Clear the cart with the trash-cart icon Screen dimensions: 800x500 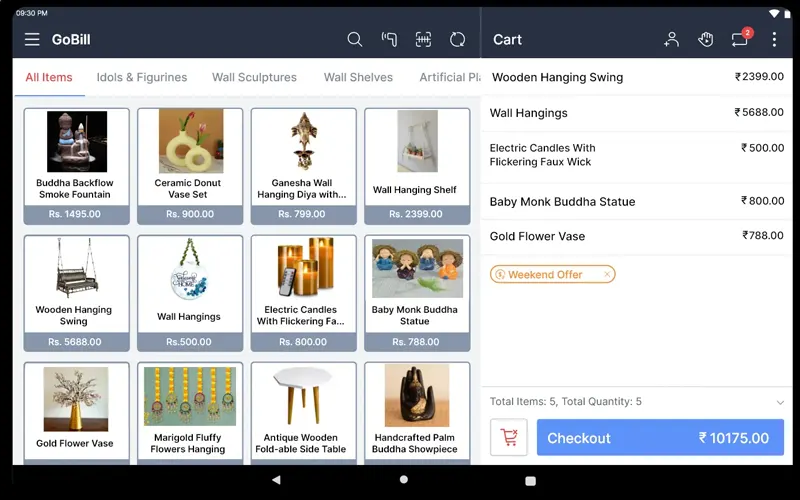coord(509,437)
